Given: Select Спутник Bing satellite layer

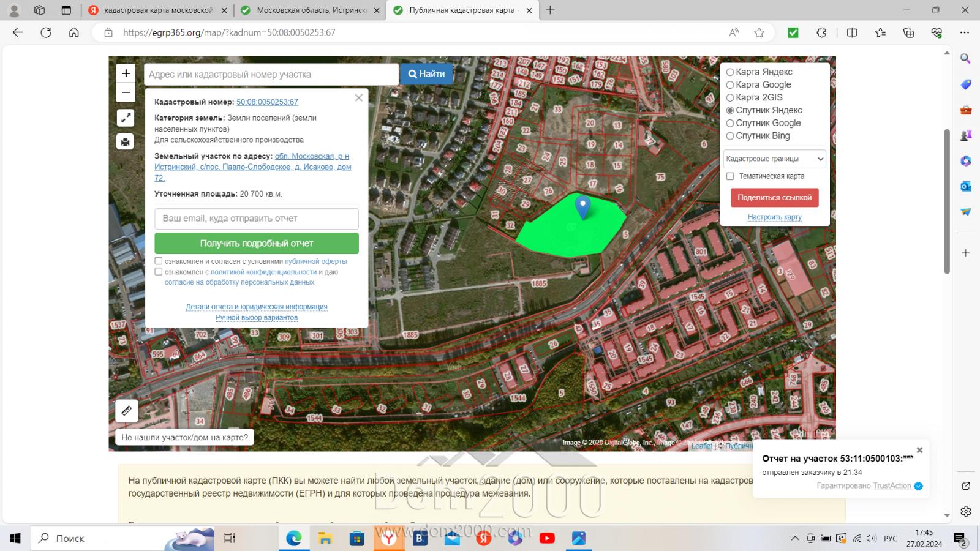Looking at the screenshot, I should [x=730, y=137].
